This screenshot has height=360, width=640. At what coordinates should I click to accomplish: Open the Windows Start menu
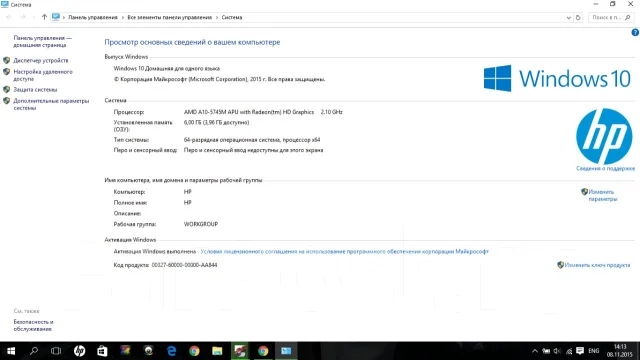point(11,351)
